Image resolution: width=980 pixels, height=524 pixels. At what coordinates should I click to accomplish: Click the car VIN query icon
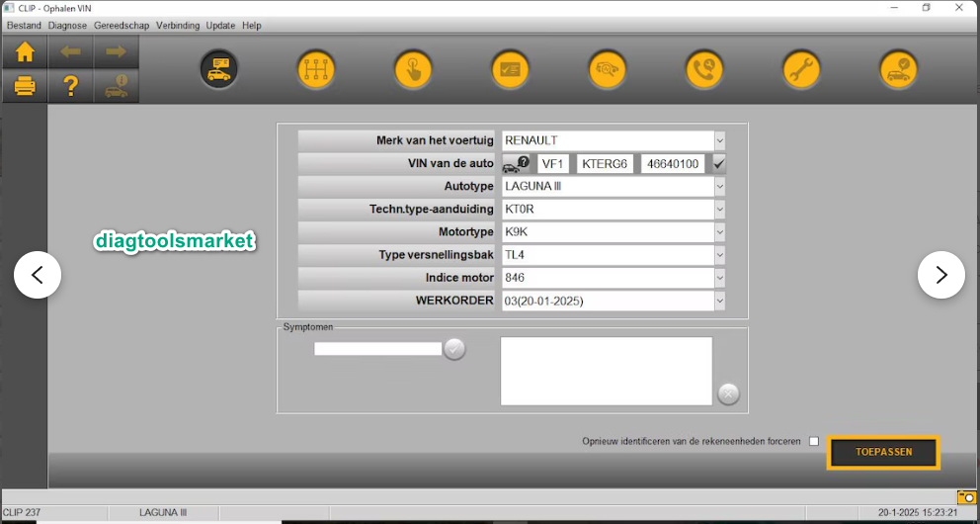[517, 164]
